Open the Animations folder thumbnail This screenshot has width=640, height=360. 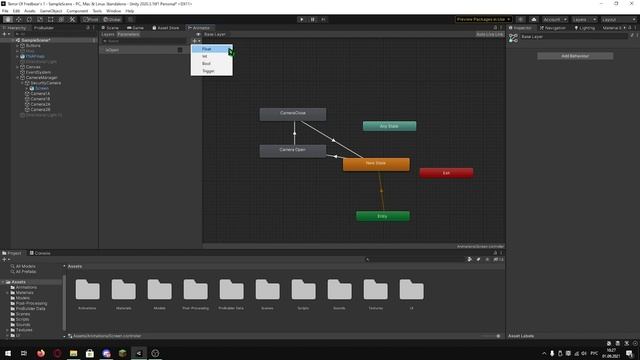[x=87, y=290]
